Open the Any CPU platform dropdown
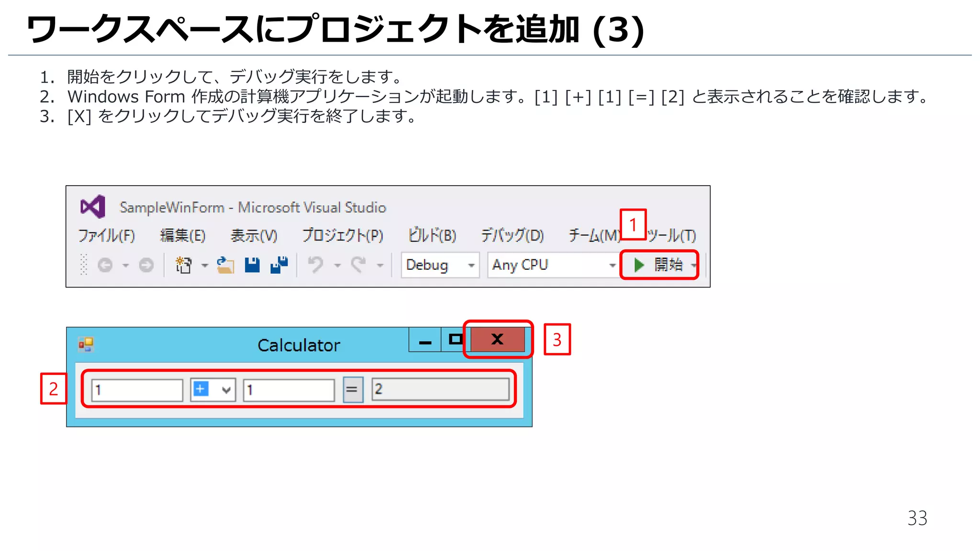 pyautogui.click(x=553, y=265)
